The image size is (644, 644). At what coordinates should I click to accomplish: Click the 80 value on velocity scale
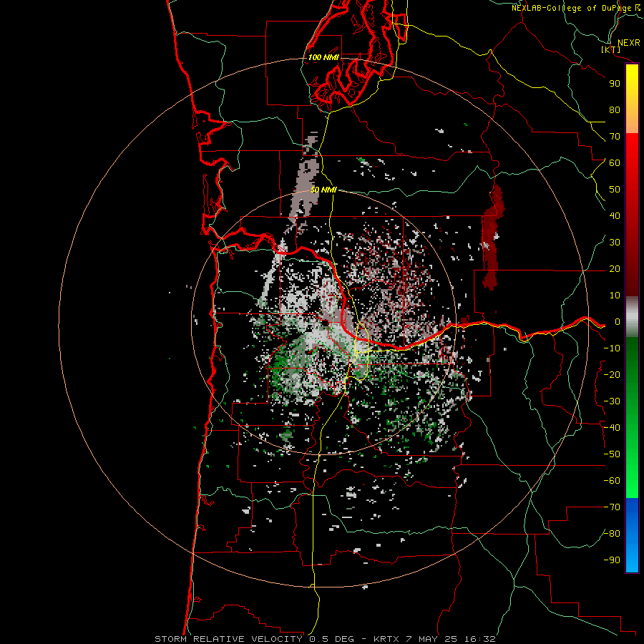pyautogui.click(x=615, y=109)
